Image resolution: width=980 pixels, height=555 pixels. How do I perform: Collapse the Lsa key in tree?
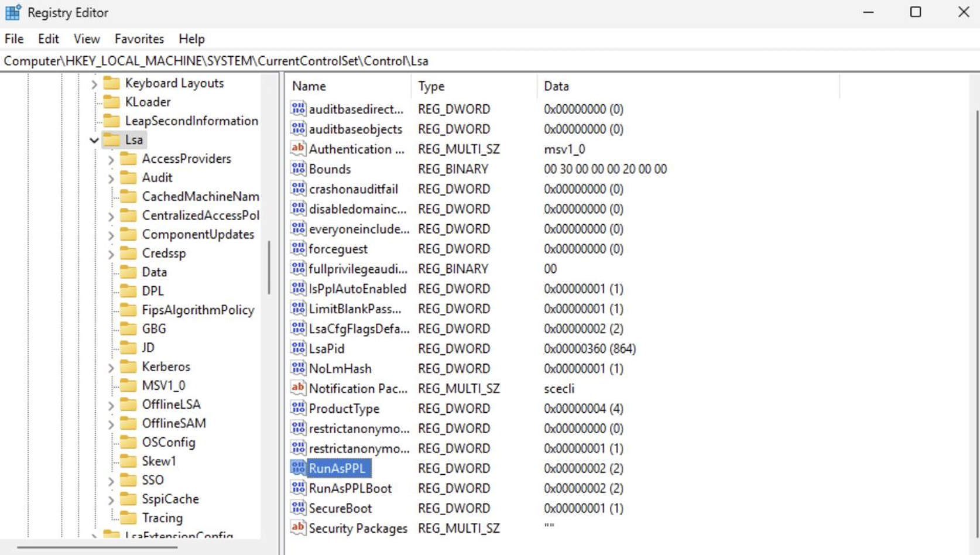click(x=94, y=140)
